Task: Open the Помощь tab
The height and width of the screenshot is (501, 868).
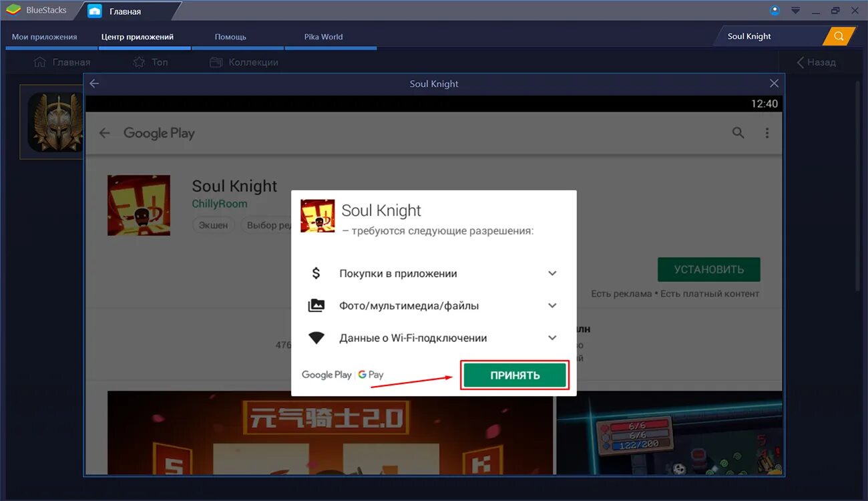Action: click(x=230, y=37)
